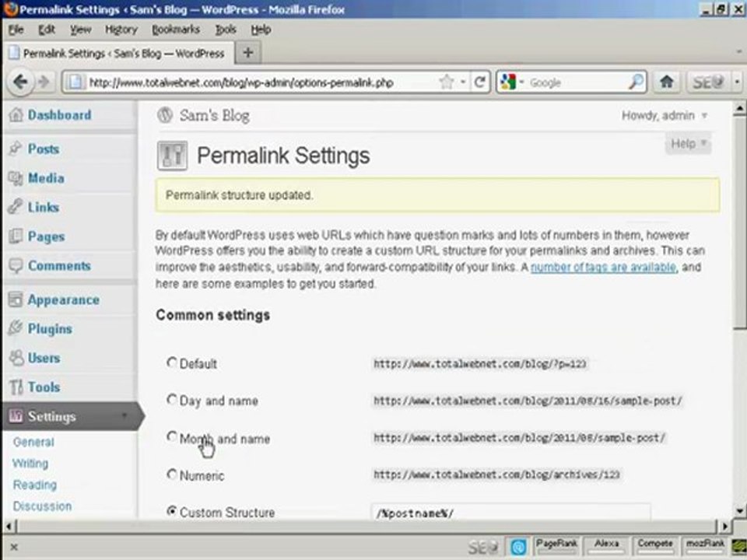
Task: Select the Permalink Settings browser tab
Action: coord(118,53)
